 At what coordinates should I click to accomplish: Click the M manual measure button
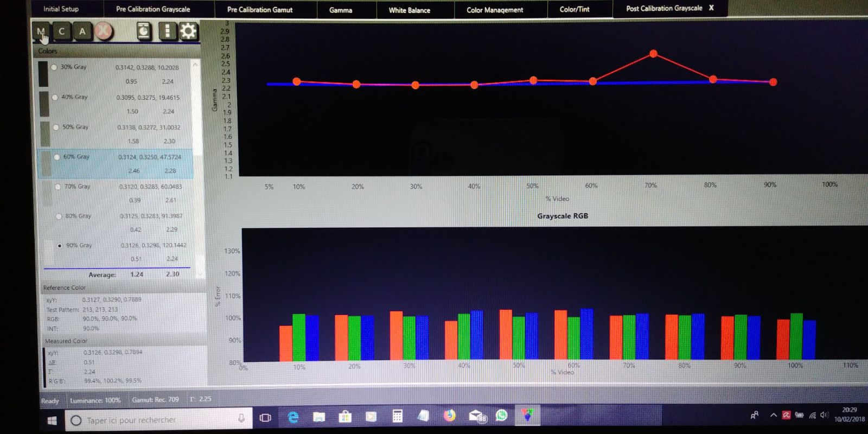41,31
